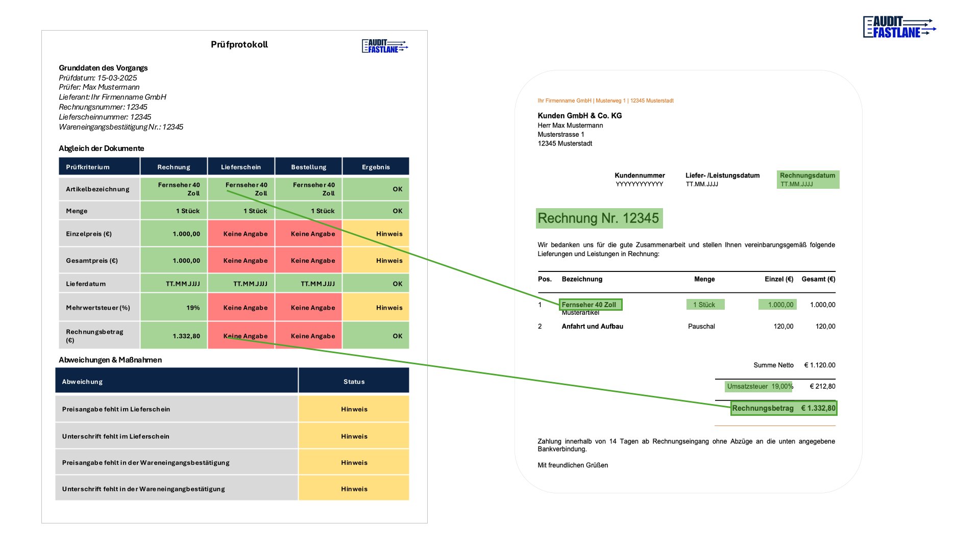This screenshot has height=551, width=980.
Task: Click Wareneingangsbestätigung Nr.: 12345 line
Action: coord(121,127)
